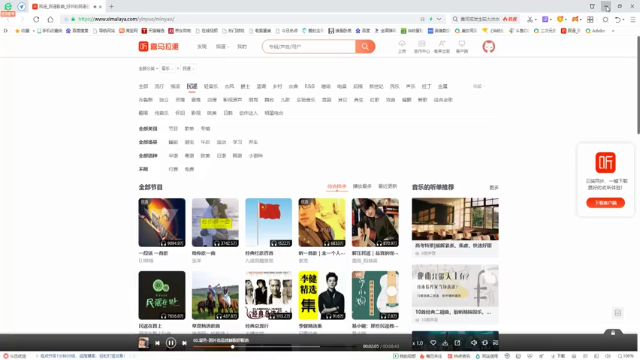Screen dimensions: 640x360
Task: Filter by 日语 language
Action: (221, 156)
